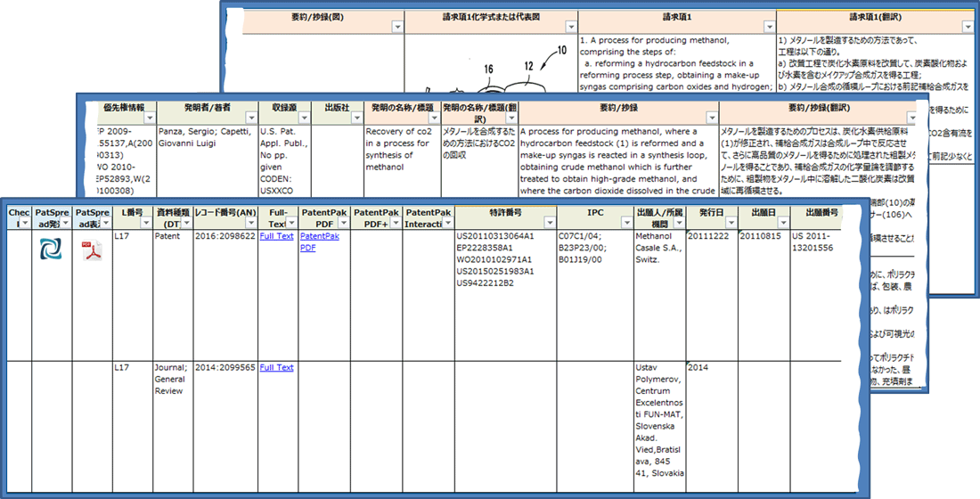Select claim 1 Japanese translation cell in back window

pyautogui.click(x=878, y=62)
